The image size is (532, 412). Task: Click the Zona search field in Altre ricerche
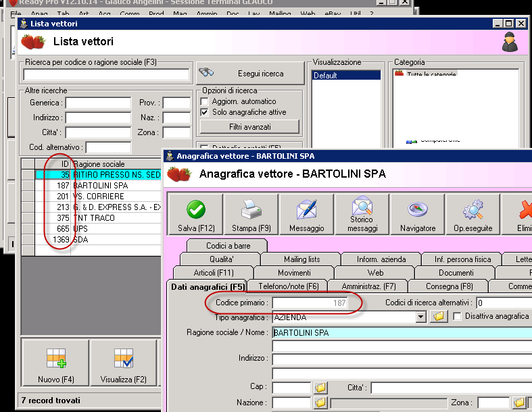[x=176, y=132]
